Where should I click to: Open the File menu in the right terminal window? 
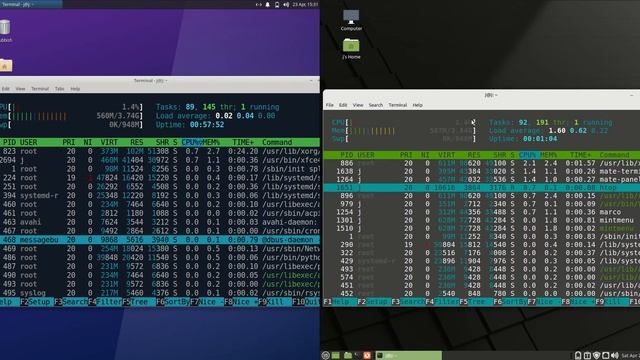(x=330, y=105)
